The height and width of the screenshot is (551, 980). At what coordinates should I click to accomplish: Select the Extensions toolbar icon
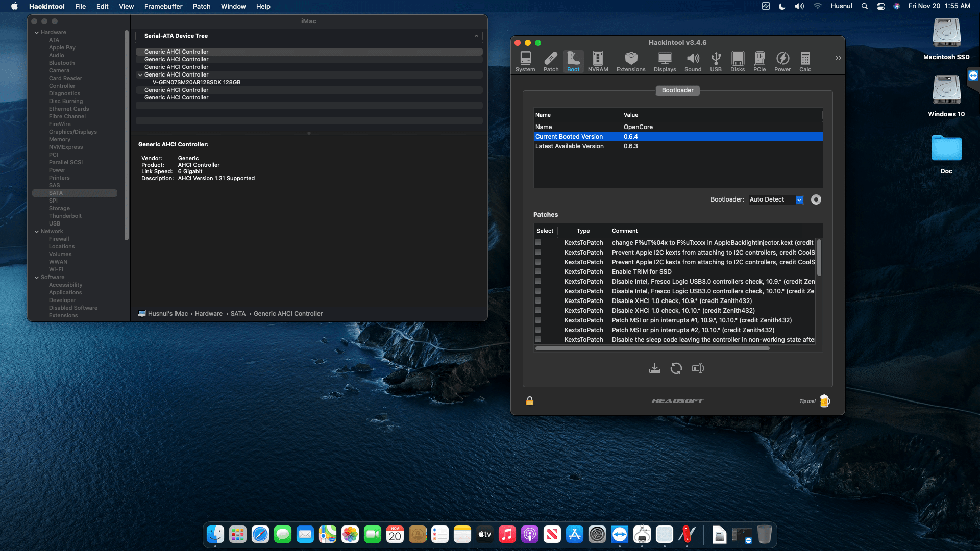click(x=631, y=61)
